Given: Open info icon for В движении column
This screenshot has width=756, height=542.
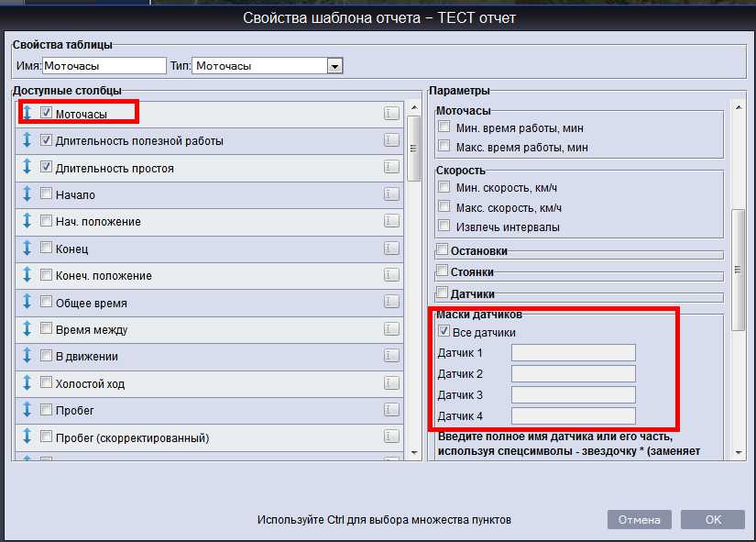Looking at the screenshot, I should coord(391,356).
